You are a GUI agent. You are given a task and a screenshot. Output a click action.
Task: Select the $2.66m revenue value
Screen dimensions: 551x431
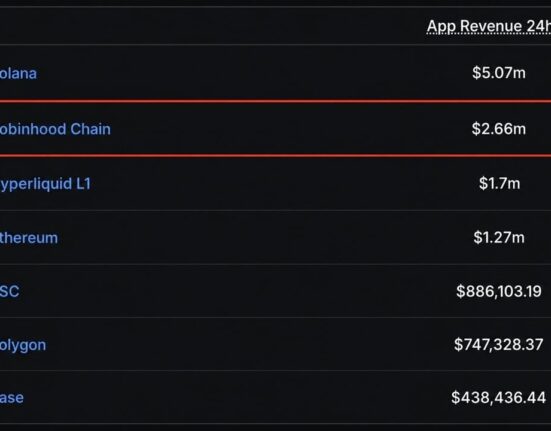pos(499,129)
